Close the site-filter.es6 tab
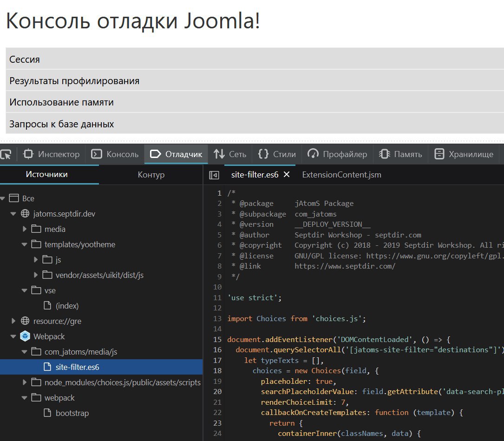504x441 pixels. (x=287, y=175)
